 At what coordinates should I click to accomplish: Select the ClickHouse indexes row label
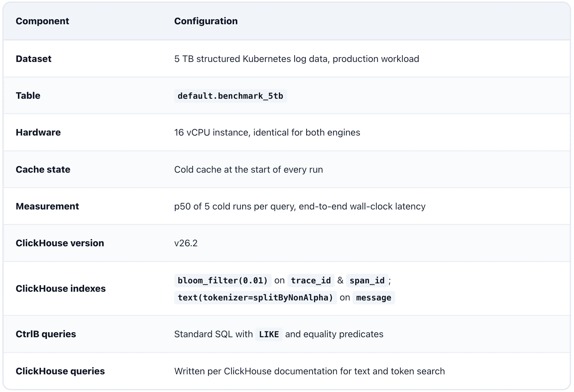(x=61, y=288)
